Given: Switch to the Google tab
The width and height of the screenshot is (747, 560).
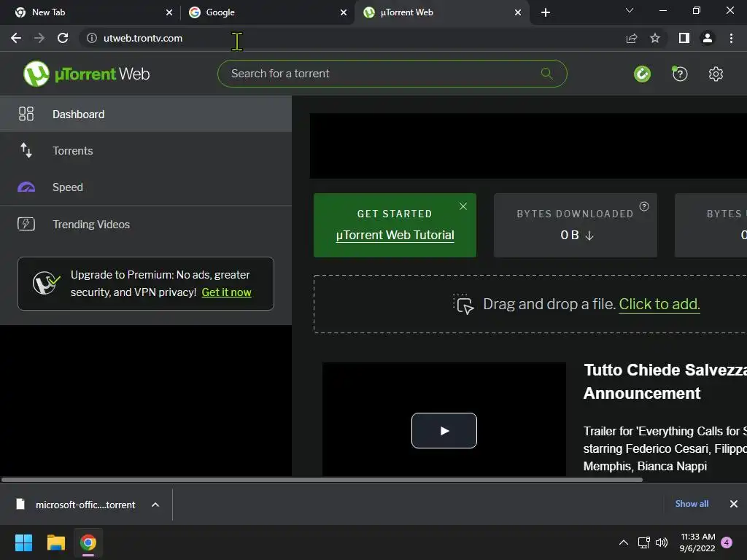Looking at the screenshot, I should [267, 12].
